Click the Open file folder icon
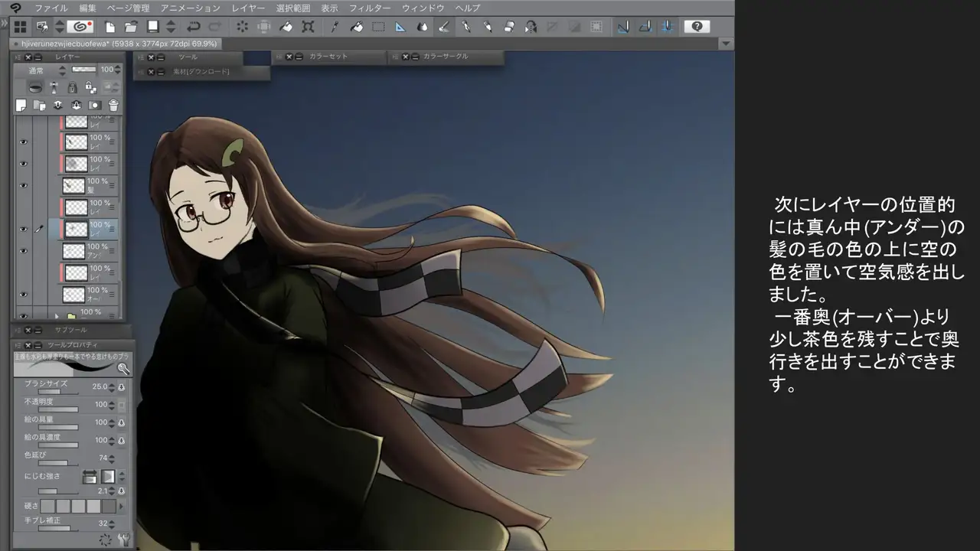This screenshot has width=980, height=551. [131, 27]
